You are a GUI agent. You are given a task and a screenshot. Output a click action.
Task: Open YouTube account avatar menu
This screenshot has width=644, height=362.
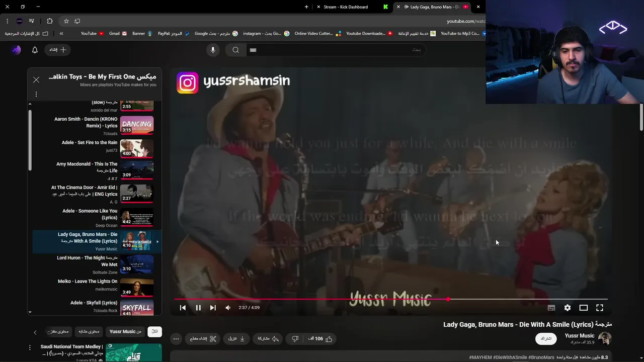(x=16, y=50)
